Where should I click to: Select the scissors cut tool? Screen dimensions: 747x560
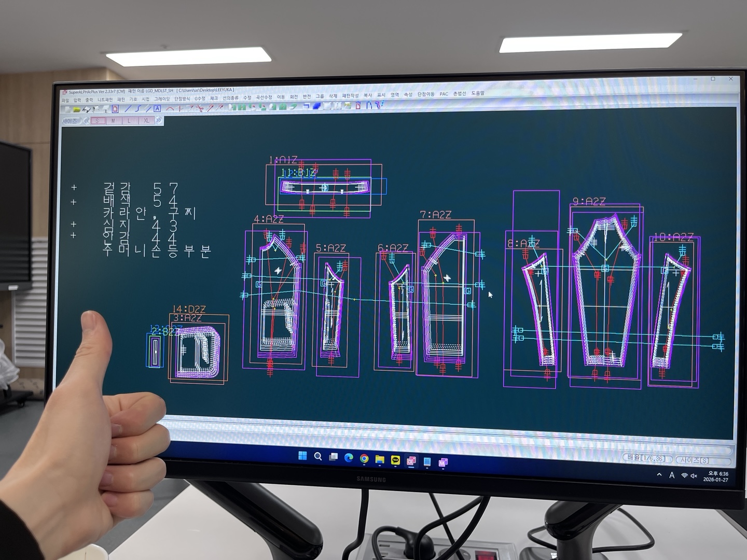coord(200,108)
